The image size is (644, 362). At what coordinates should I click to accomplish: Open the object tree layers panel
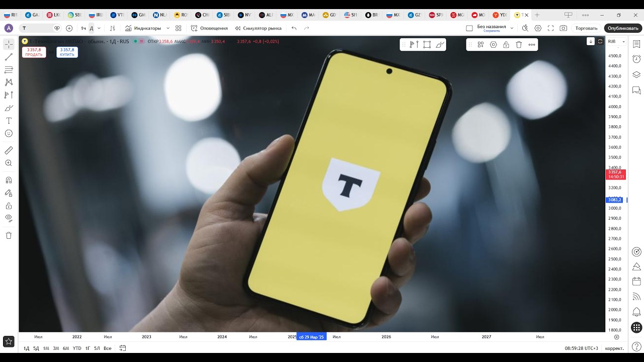coord(636,75)
